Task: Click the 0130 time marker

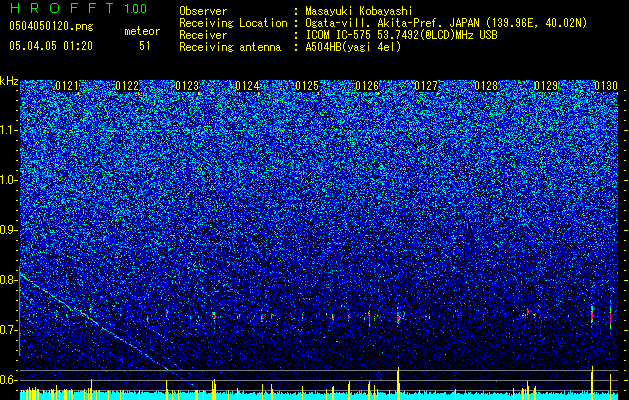Action: pyautogui.click(x=606, y=86)
